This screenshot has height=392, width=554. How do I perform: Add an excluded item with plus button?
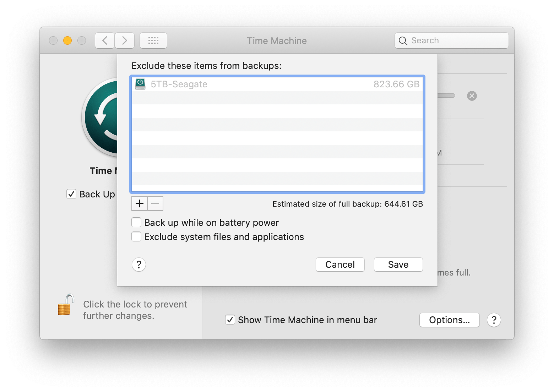coord(140,203)
